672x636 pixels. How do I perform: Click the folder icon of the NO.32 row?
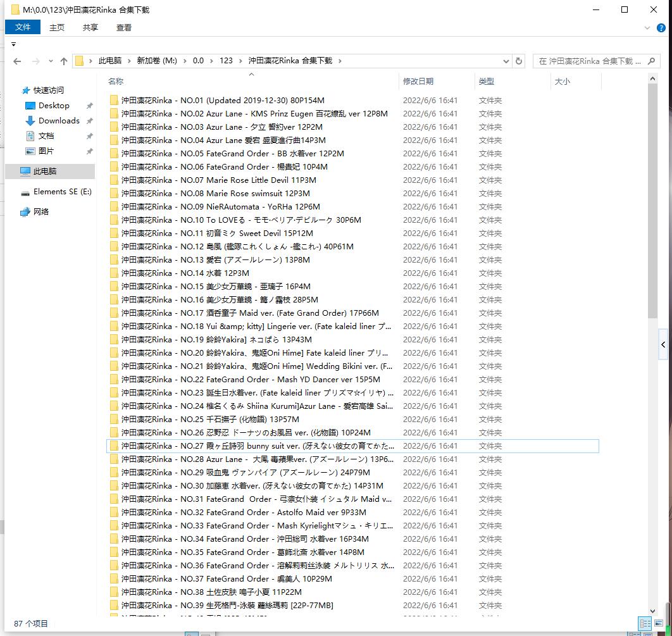tap(113, 512)
